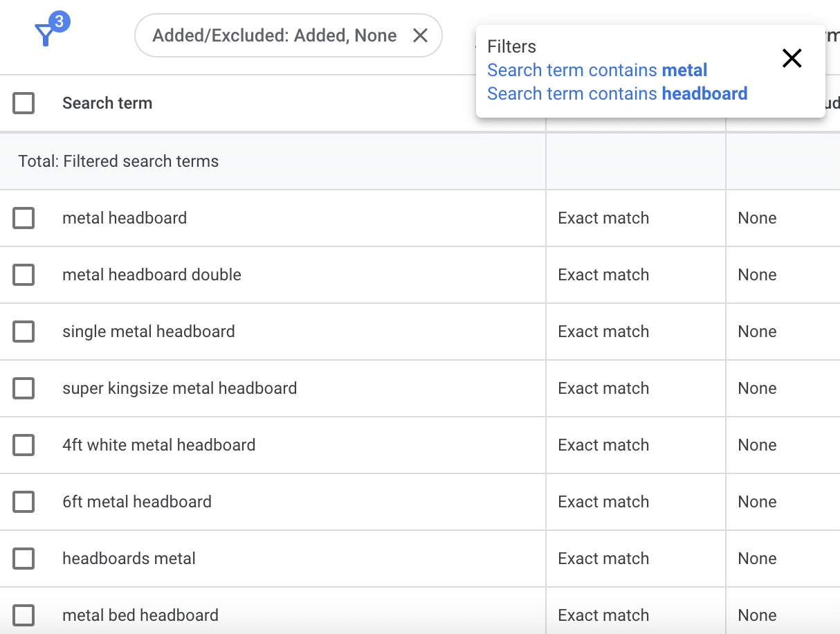Select the 'metal headboard' row checkbox
The image size is (840, 634).
[x=24, y=218]
